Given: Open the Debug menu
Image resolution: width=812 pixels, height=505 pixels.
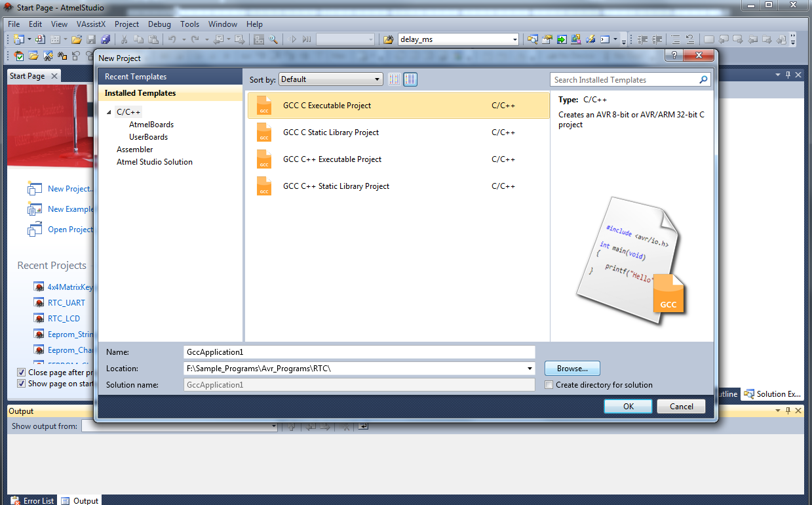Looking at the screenshot, I should pos(159,24).
